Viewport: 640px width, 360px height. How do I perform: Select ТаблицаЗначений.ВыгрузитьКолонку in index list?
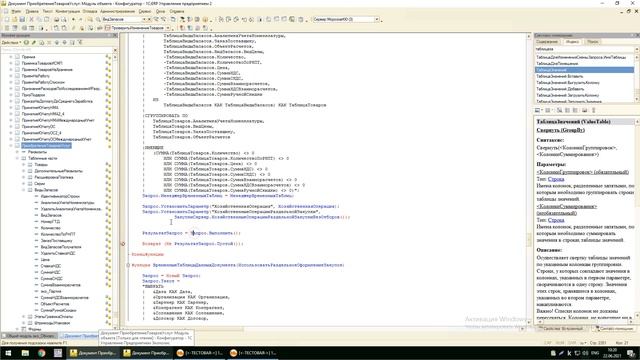[568, 82]
